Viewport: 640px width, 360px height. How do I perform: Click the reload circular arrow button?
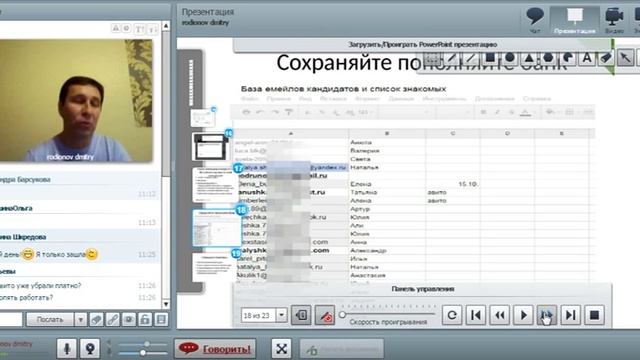point(452,315)
